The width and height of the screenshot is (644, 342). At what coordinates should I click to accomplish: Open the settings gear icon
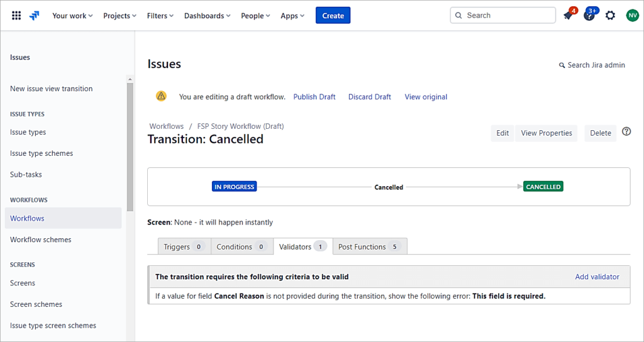(x=610, y=16)
